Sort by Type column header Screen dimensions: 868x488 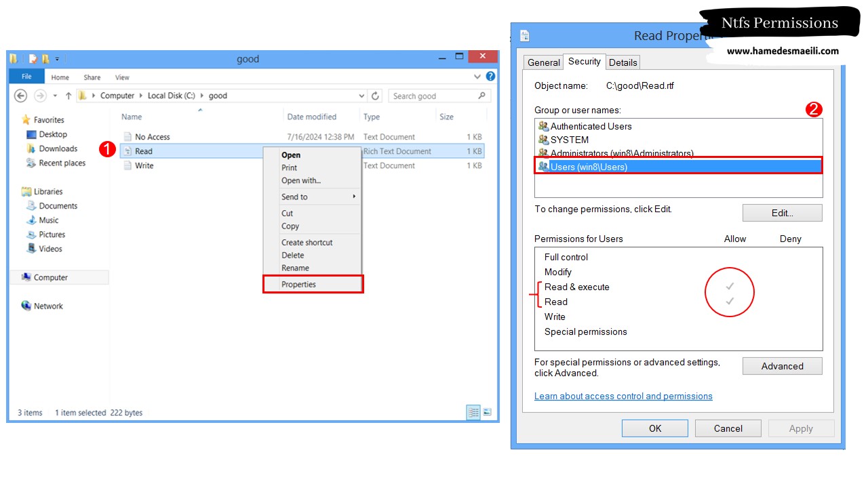pos(372,117)
